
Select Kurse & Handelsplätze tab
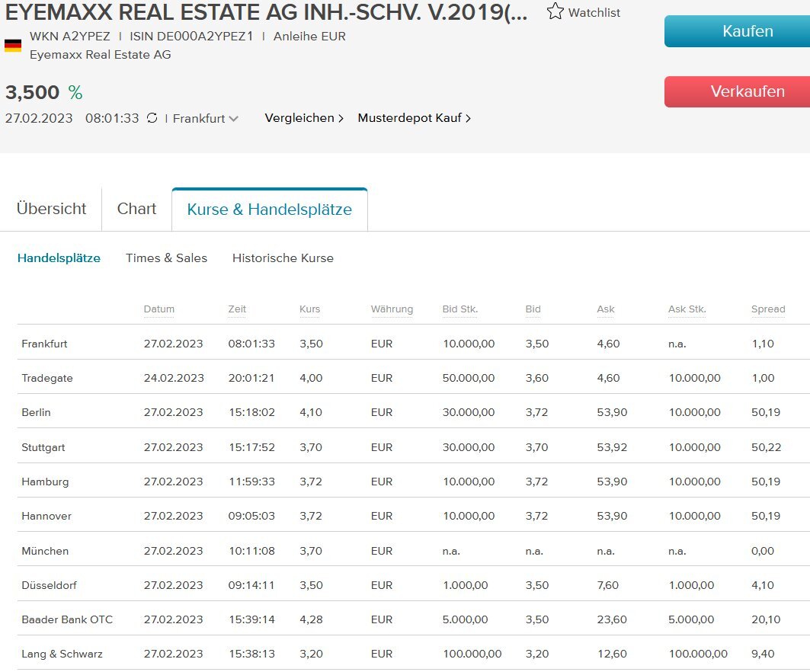[x=269, y=210]
